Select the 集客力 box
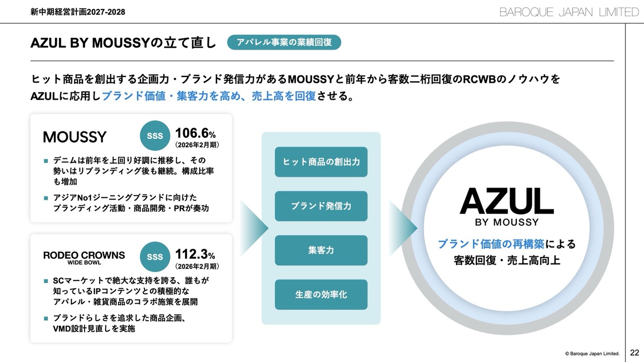 click(x=321, y=250)
